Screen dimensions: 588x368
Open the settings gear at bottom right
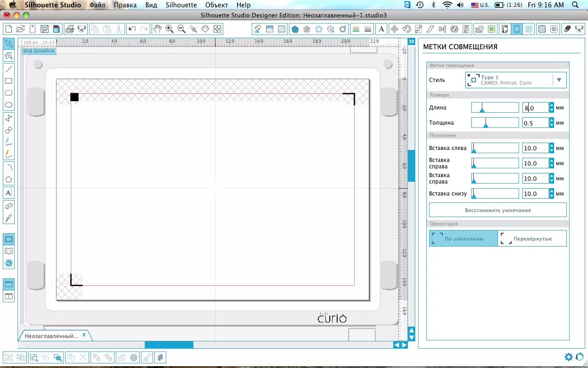pyautogui.click(x=569, y=357)
